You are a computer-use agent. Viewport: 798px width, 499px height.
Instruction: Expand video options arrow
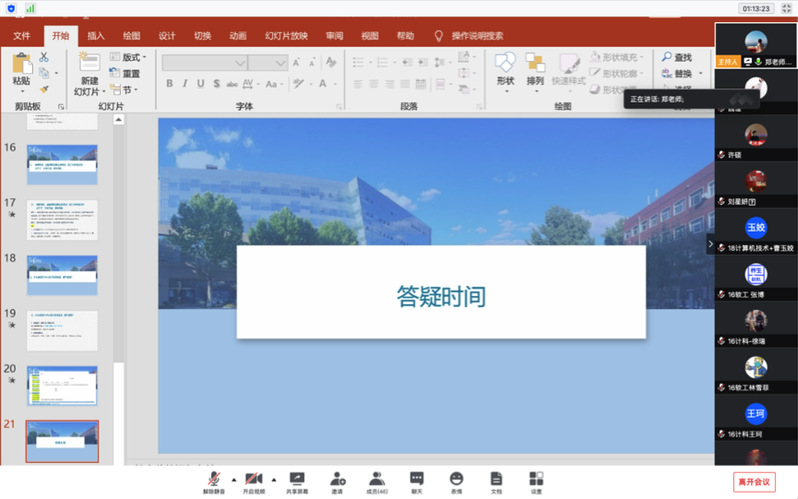(274, 479)
